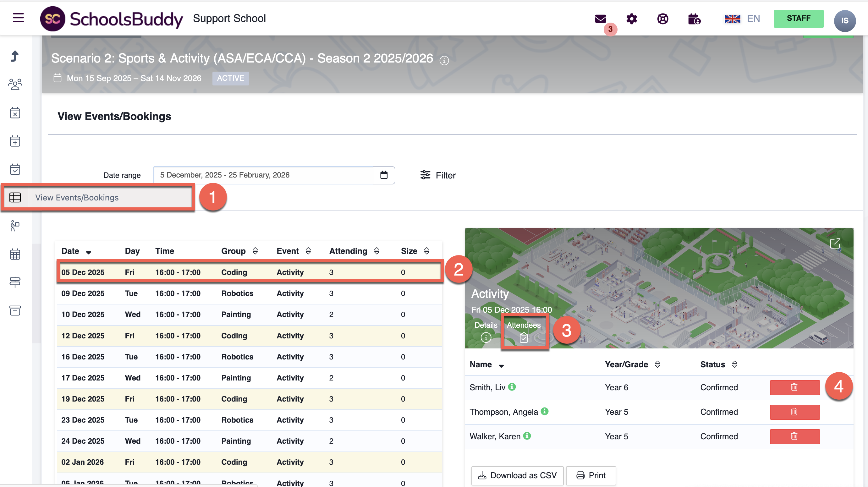The height and width of the screenshot is (487, 868).
Task: Open event in new window icon
Action: click(835, 243)
